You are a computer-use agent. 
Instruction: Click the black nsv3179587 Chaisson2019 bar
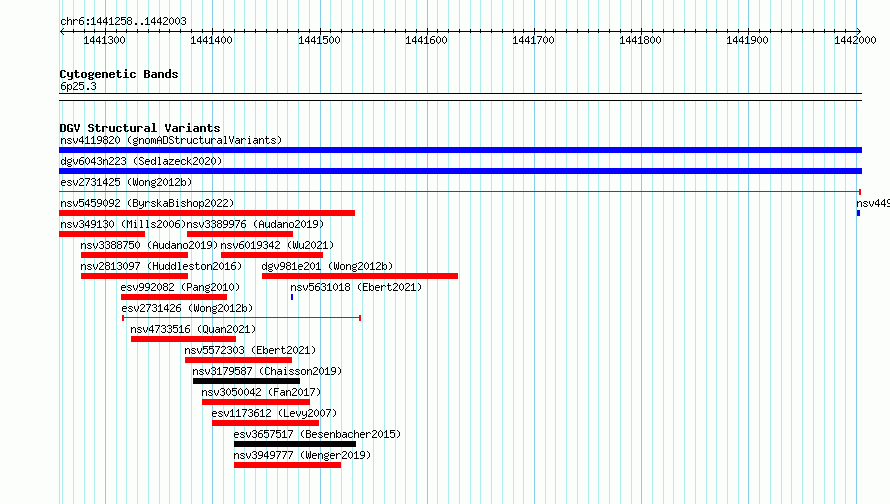pos(246,381)
